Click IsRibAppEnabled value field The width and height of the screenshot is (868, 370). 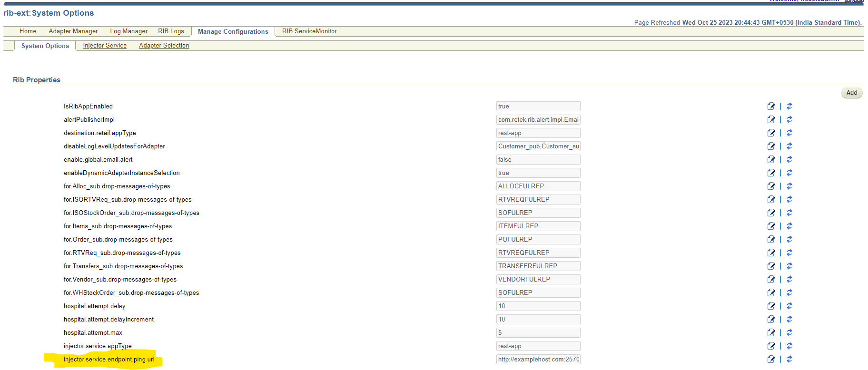point(538,106)
